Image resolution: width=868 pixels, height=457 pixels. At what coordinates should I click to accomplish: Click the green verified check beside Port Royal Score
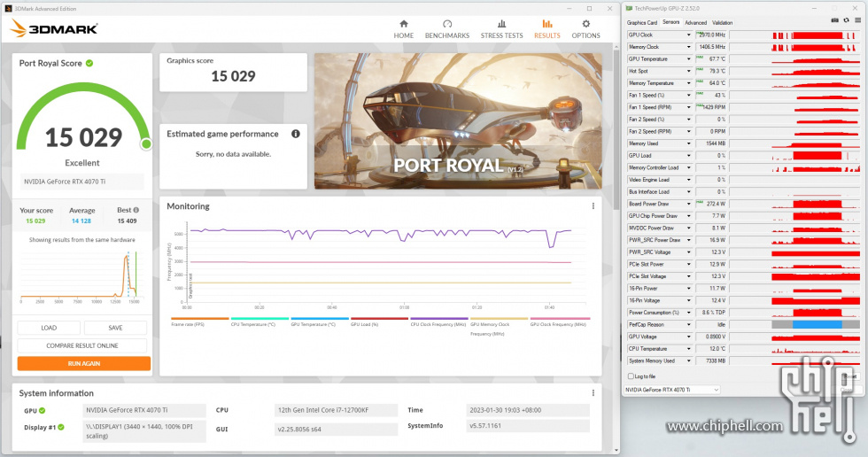89,63
